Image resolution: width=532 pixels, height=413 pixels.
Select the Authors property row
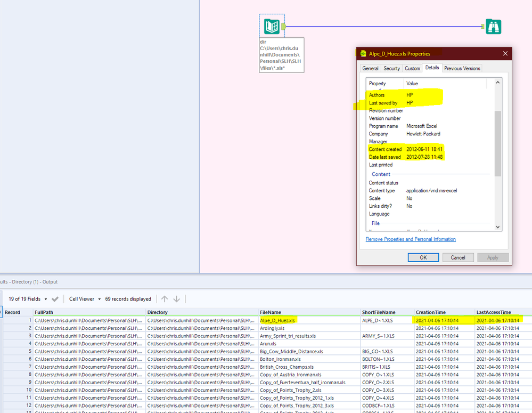point(430,95)
